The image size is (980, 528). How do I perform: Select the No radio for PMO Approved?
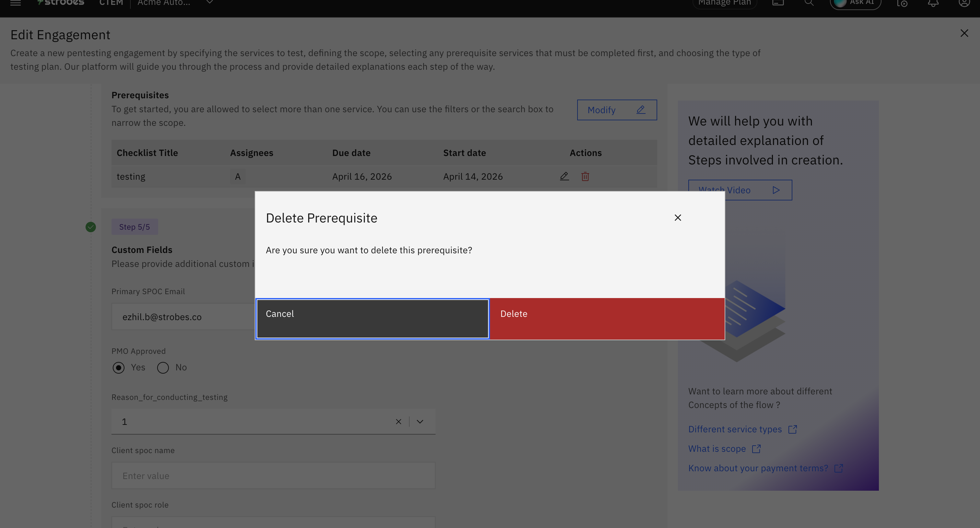click(x=163, y=368)
